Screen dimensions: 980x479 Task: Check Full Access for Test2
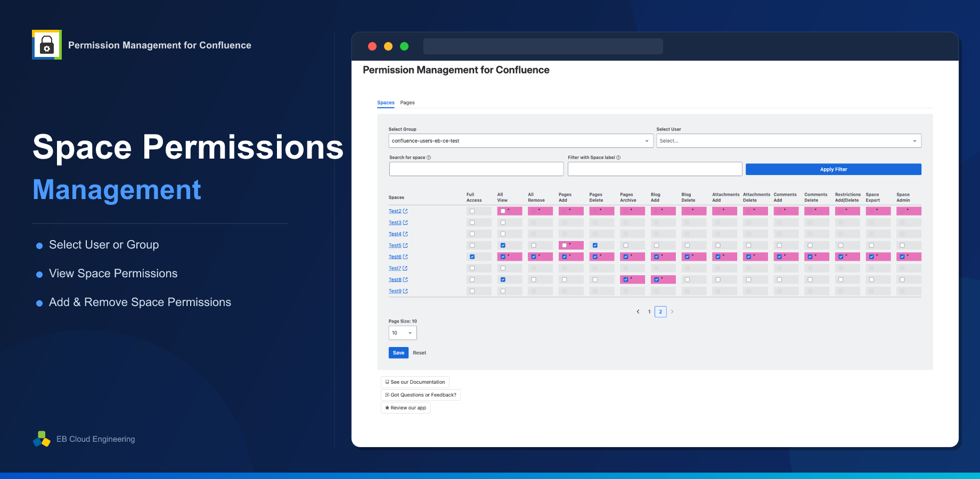472,211
